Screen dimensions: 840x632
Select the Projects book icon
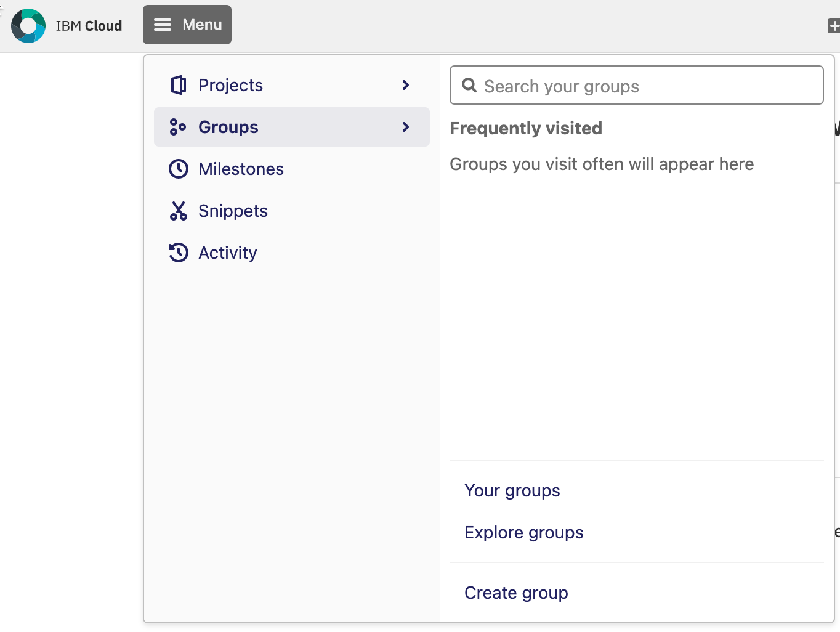coord(179,85)
